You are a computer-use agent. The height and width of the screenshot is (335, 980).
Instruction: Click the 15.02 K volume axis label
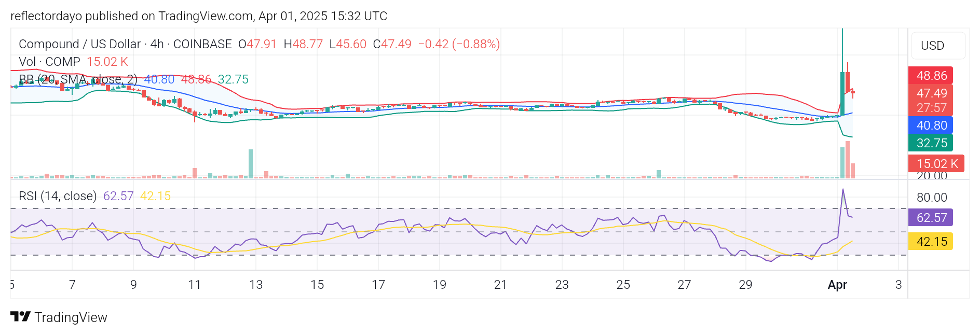coord(937,164)
